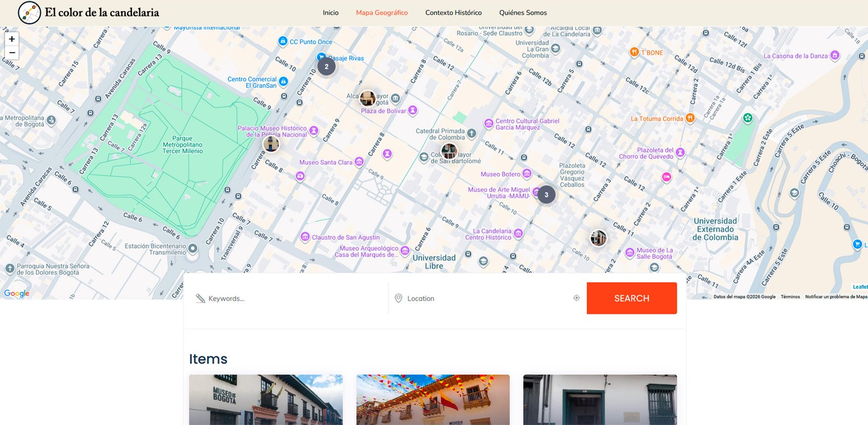
Task: Go to the Inicio page
Action: 330,12
